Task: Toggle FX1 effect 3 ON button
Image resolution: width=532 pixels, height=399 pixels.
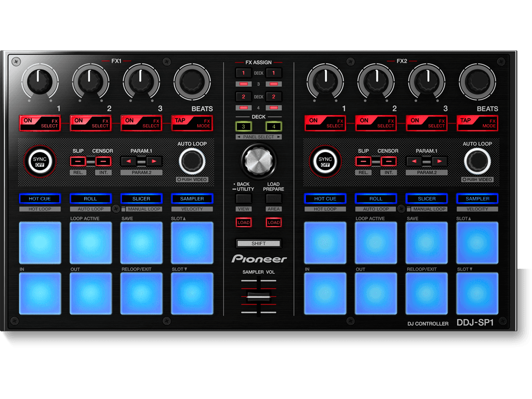Action: (141, 123)
